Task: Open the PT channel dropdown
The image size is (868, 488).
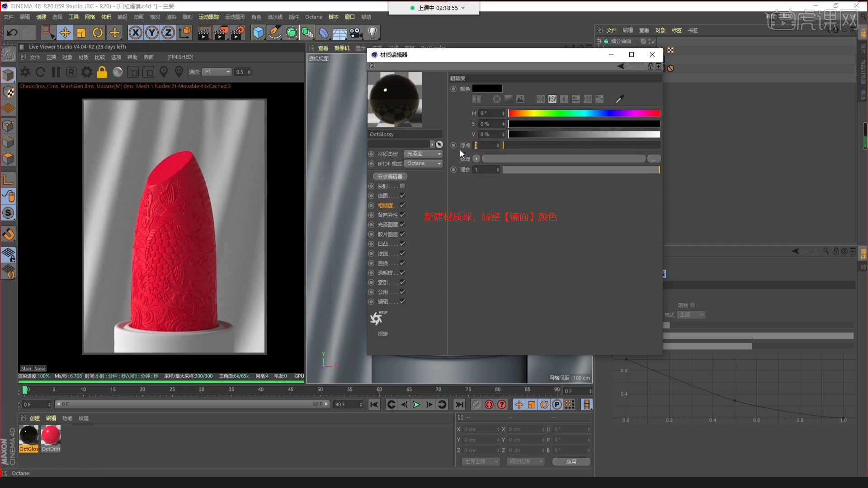Action: click(217, 72)
